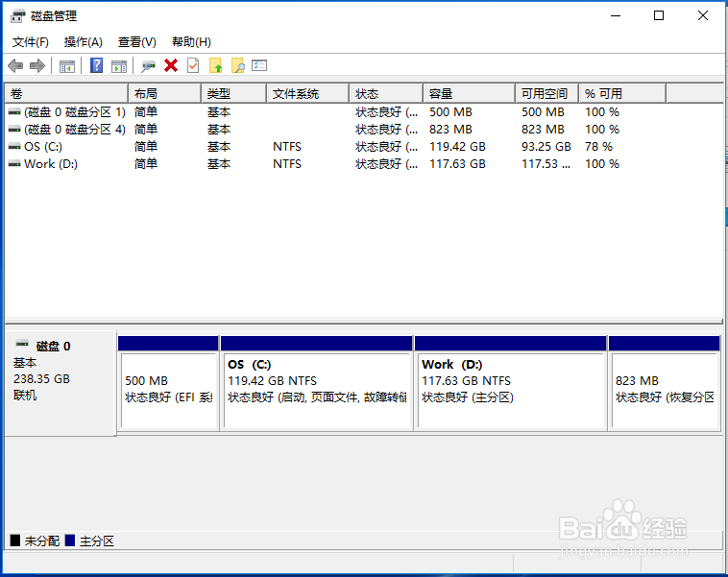Select the (磁盘 0 磁盘分区 4) row
The image size is (728, 577).
(363, 129)
